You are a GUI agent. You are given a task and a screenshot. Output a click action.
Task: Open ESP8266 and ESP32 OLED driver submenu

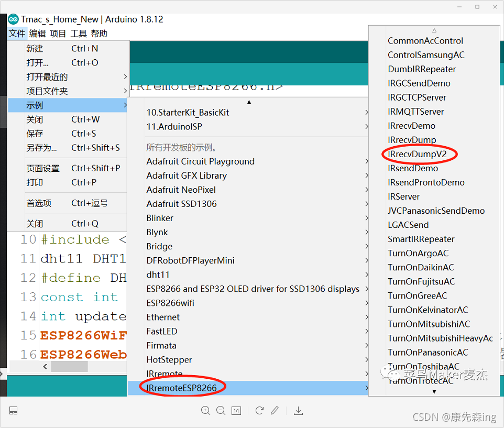point(248,289)
